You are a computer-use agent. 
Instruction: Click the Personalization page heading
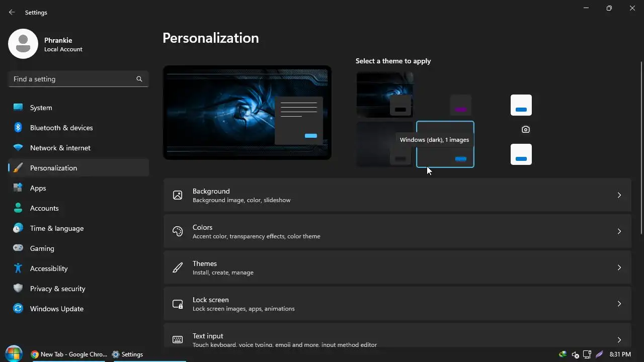(x=211, y=38)
